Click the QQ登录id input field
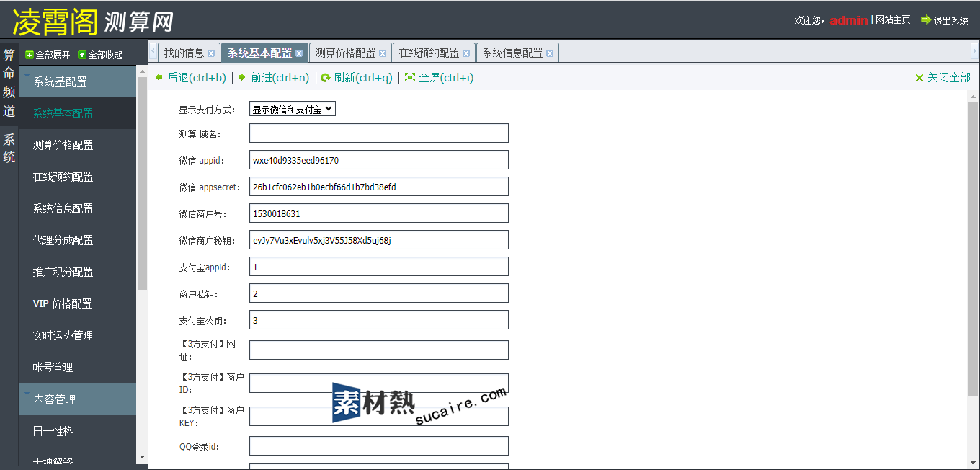The height and width of the screenshot is (470, 980). pyautogui.click(x=379, y=446)
